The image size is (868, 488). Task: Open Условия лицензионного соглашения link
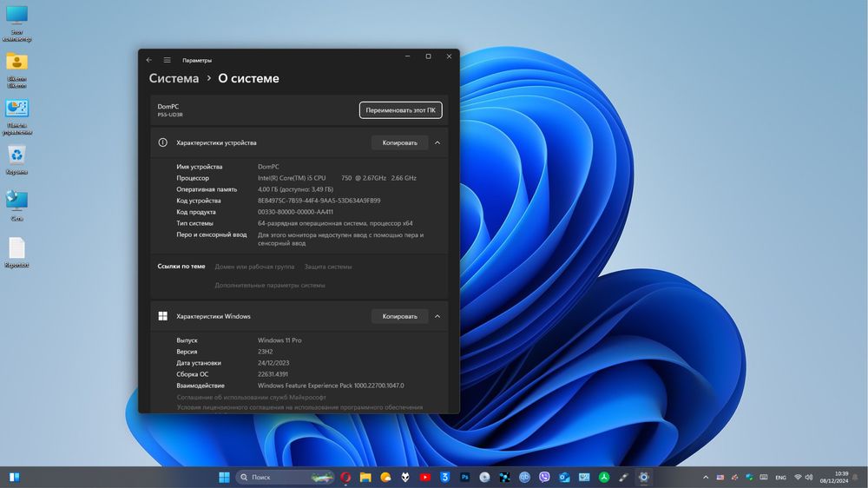[x=299, y=407]
